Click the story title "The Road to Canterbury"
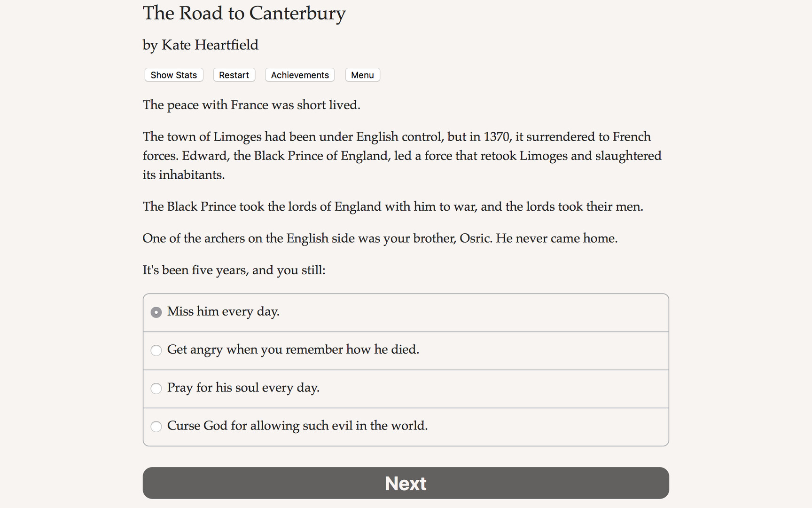This screenshot has height=508, width=812. (x=244, y=13)
